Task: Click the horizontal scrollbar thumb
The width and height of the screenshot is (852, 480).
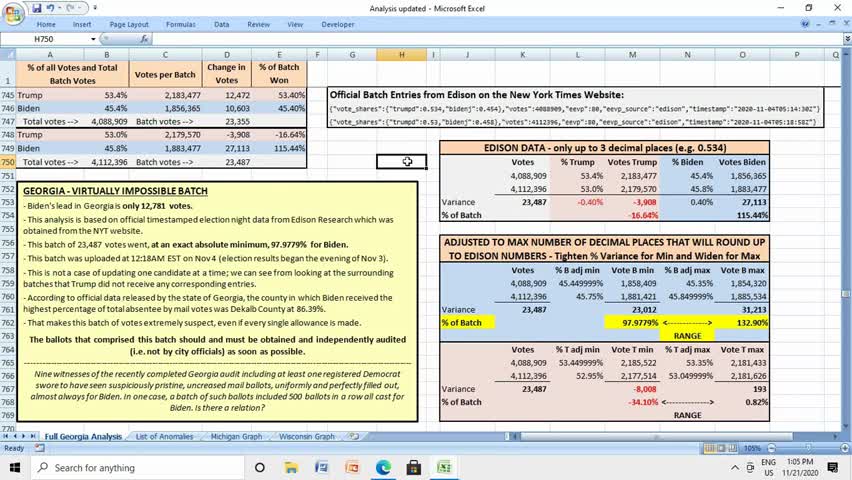Action: point(656,437)
